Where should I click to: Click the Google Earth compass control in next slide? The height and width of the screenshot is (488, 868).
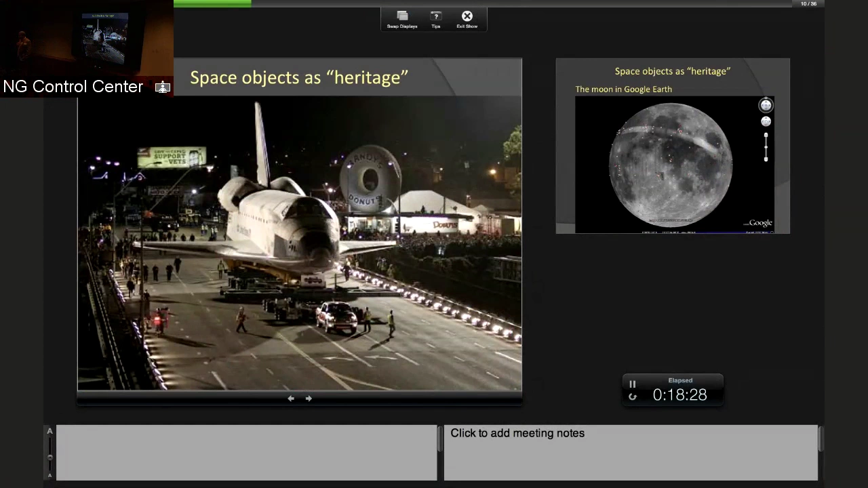pyautogui.click(x=766, y=105)
